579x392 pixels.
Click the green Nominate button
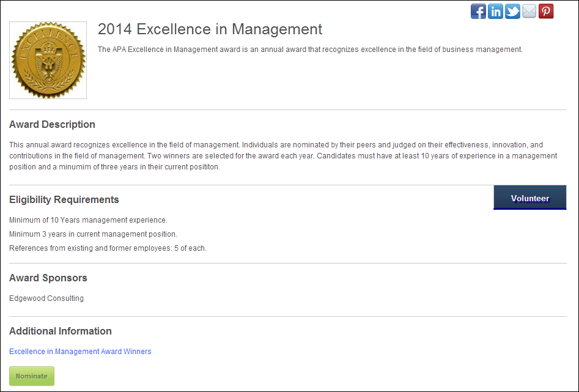click(x=32, y=376)
